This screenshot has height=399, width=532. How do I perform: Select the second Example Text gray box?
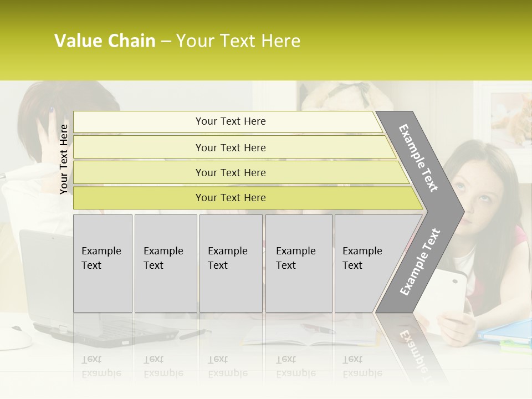pyautogui.click(x=166, y=263)
